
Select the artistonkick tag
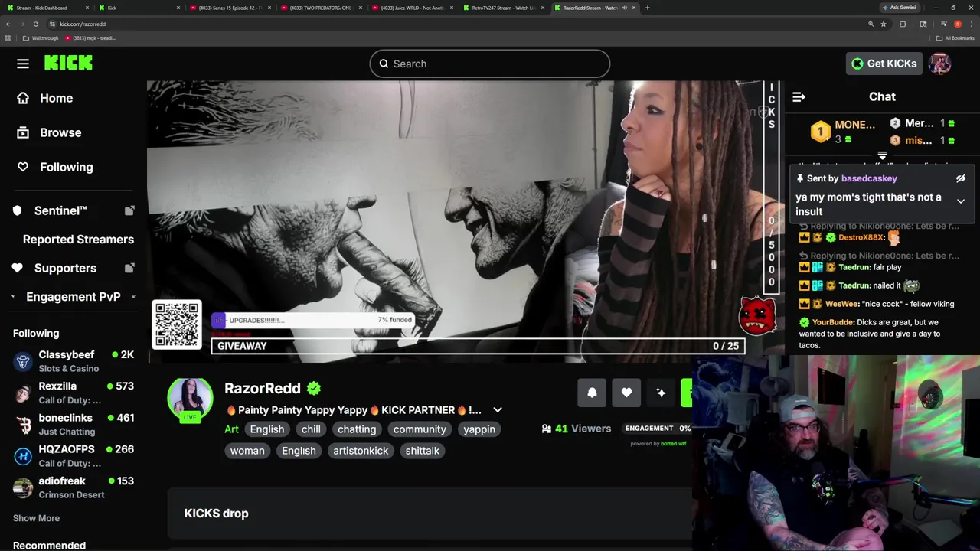click(361, 451)
